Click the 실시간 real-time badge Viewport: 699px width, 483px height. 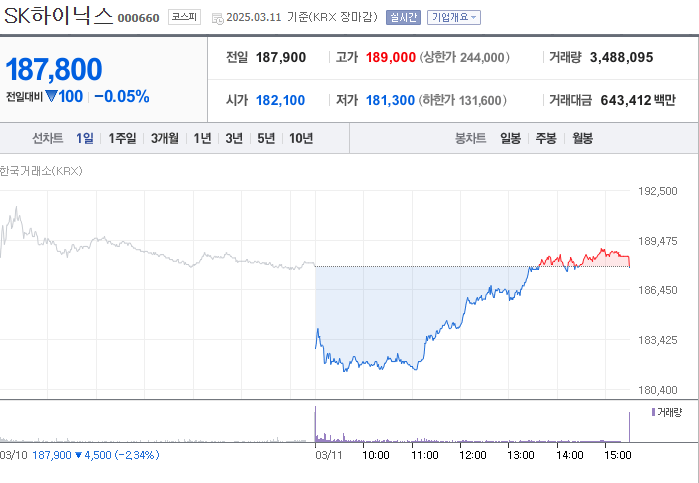pos(403,17)
